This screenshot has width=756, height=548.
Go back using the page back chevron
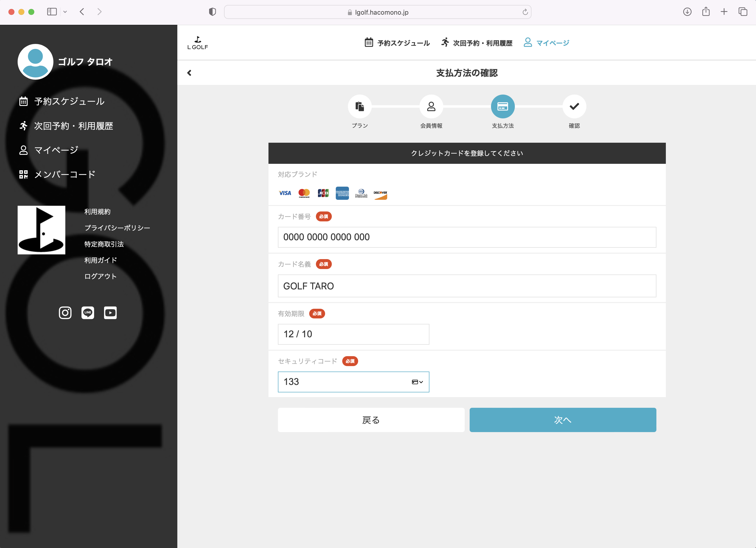click(189, 73)
